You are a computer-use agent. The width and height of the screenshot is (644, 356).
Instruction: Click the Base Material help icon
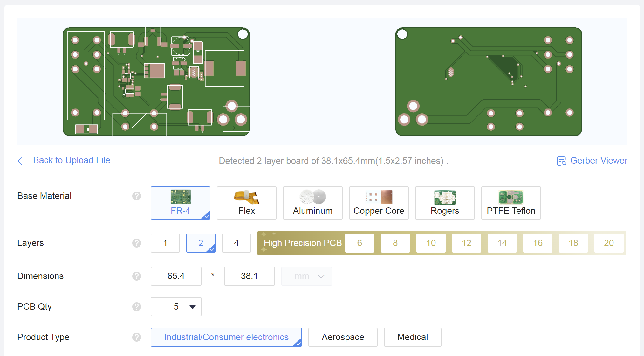click(137, 196)
